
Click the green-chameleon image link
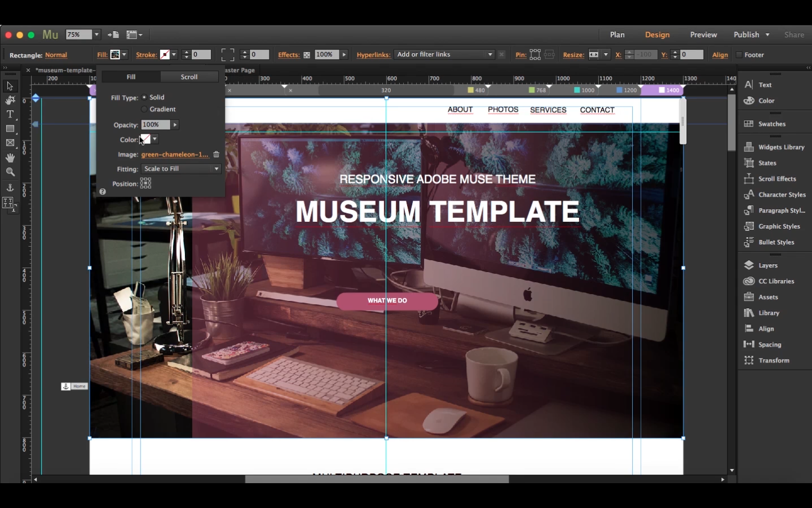click(175, 154)
